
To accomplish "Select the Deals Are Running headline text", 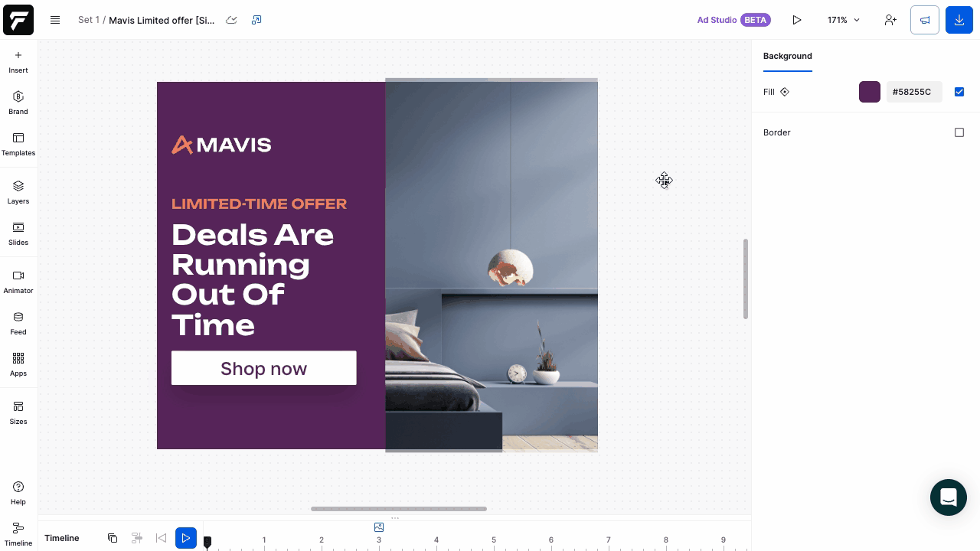I will (x=253, y=279).
